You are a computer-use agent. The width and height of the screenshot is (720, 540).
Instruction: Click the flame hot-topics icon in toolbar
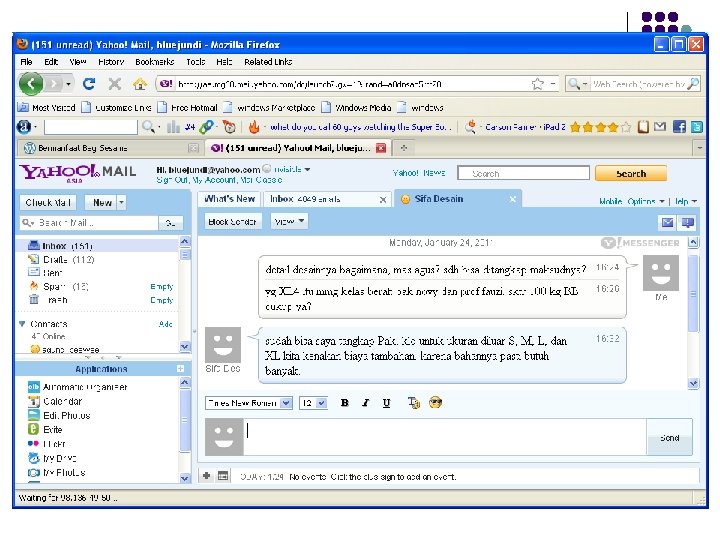tap(254, 127)
